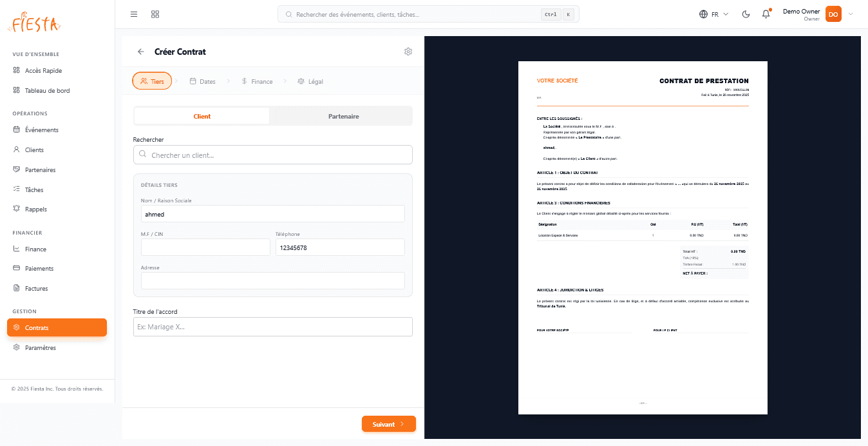
Task: Click the Clients person icon
Action: [x=17, y=150]
